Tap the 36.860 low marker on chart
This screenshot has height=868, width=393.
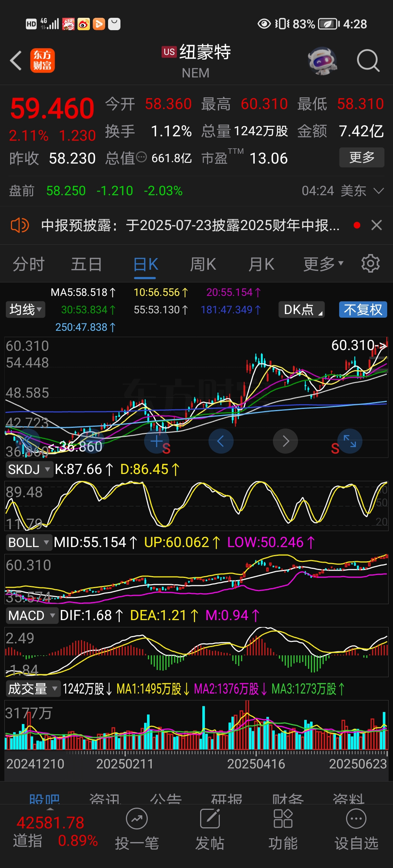(76, 447)
